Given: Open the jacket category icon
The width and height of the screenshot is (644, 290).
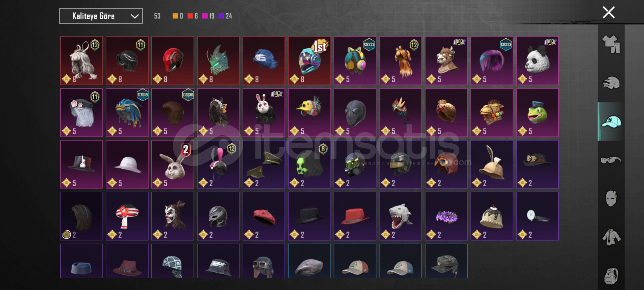Looking at the screenshot, I should [611, 237].
